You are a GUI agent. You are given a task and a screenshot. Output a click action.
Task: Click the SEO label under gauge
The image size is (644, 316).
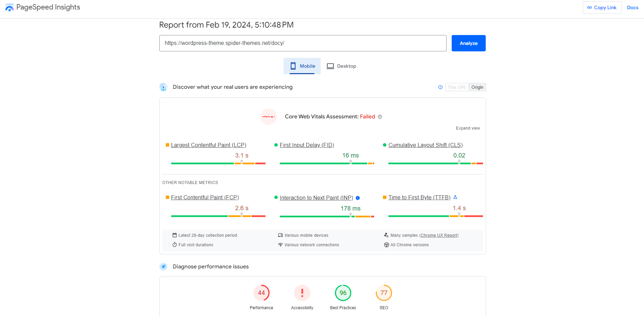coord(384,308)
